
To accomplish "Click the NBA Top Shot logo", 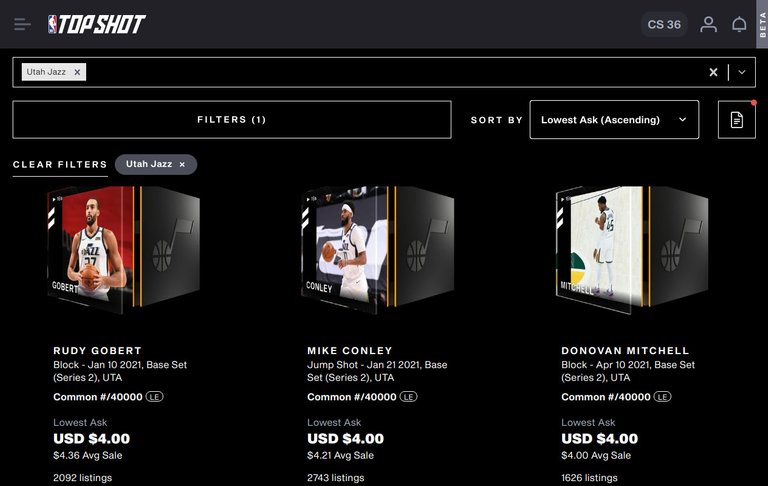I will pyautogui.click(x=96, y=24).
